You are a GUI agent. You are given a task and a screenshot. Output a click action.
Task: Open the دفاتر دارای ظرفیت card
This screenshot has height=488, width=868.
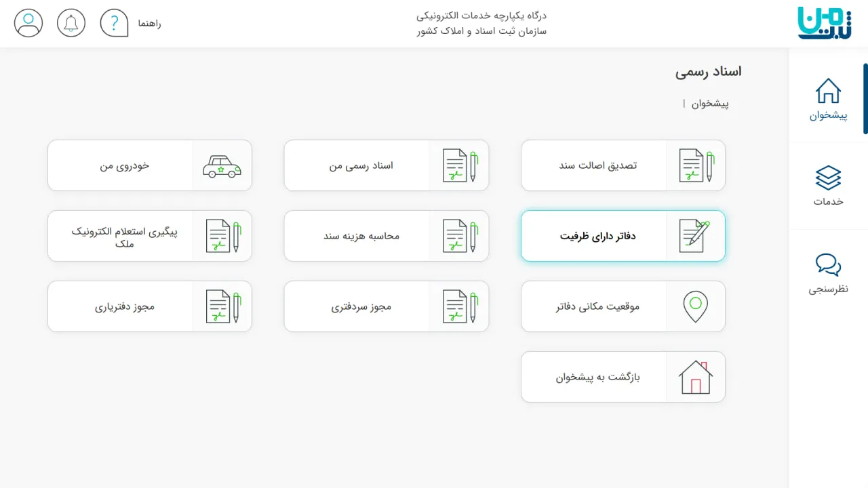coord(623,236)
